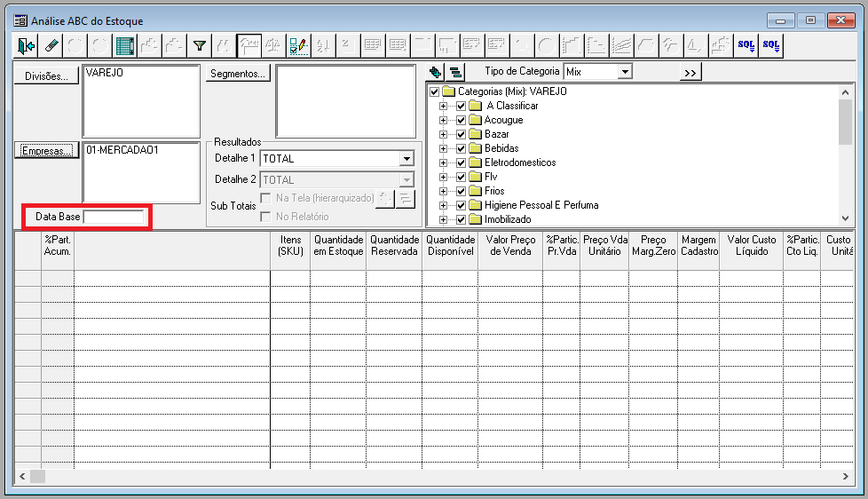Click the >> expand panel button
Image resolution: width=868 pixels, height=499 pixels.
coord(690,73)
